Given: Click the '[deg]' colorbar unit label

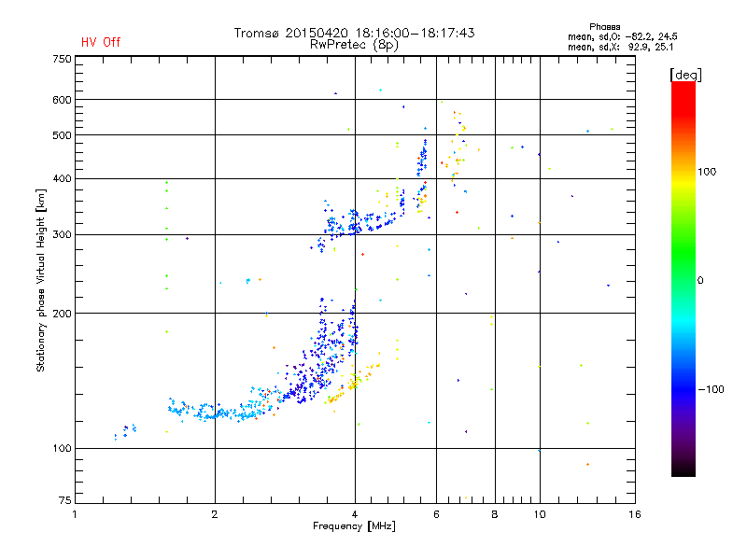Looking at the screenshot, I should tap(685, 75).
